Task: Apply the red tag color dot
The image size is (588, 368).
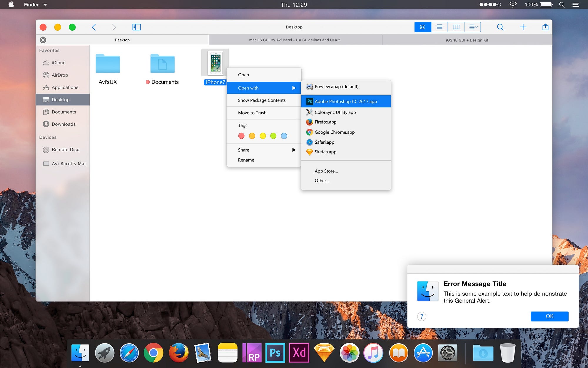Action: pyautogui.click(x=241, y=136)
